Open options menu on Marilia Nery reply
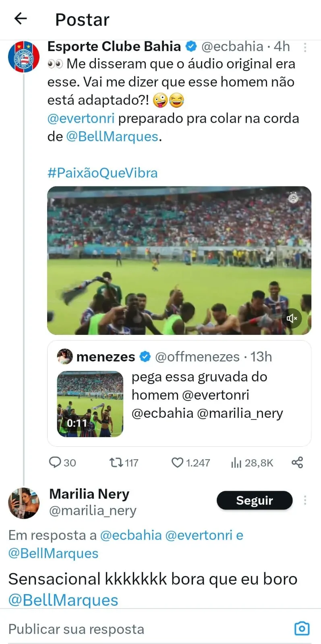321x644 pixels. tap(305, 500)
